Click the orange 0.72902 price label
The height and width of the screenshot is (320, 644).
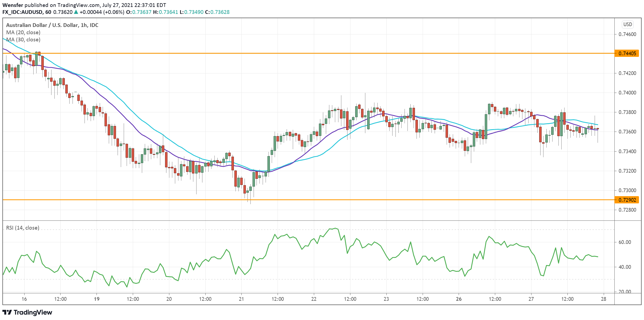(627, 200)
